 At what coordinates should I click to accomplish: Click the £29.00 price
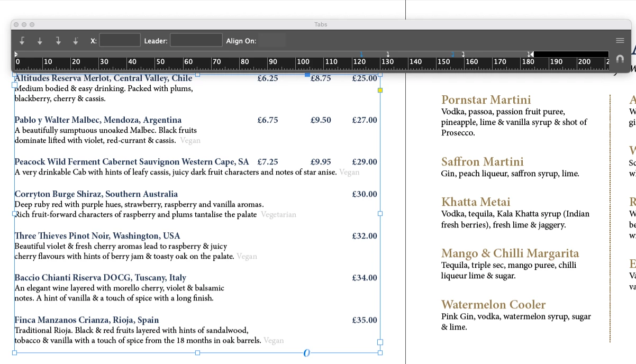point(365,161)
